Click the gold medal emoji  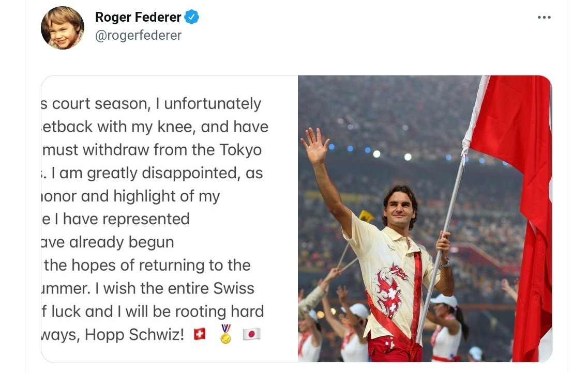tap(225, 334)
